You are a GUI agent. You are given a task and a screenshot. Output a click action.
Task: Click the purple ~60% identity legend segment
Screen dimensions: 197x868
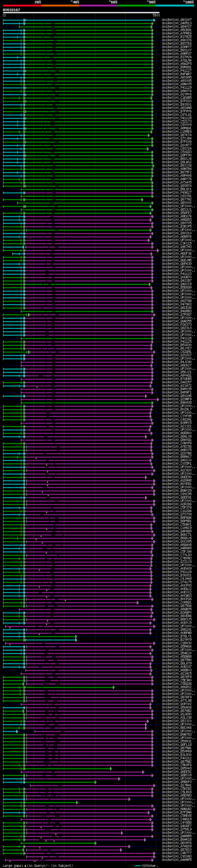coord(98,6)
